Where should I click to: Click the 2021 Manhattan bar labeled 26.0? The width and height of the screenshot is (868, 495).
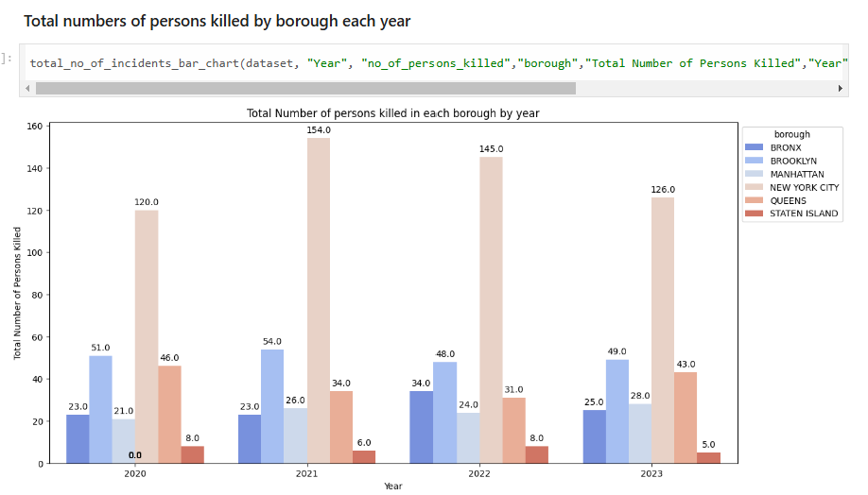(296, 435)
